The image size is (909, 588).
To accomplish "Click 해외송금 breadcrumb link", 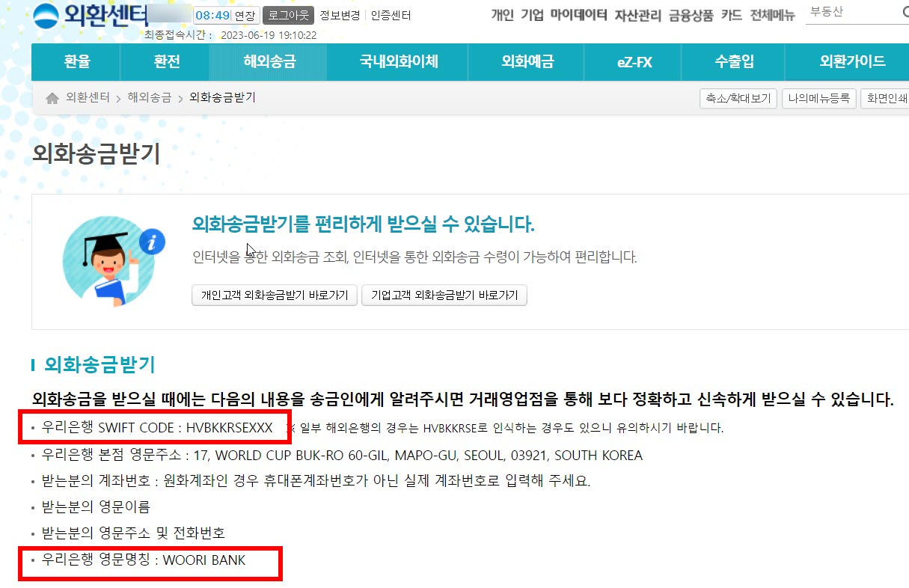I will pyautogui.click(x=149, y=97).
